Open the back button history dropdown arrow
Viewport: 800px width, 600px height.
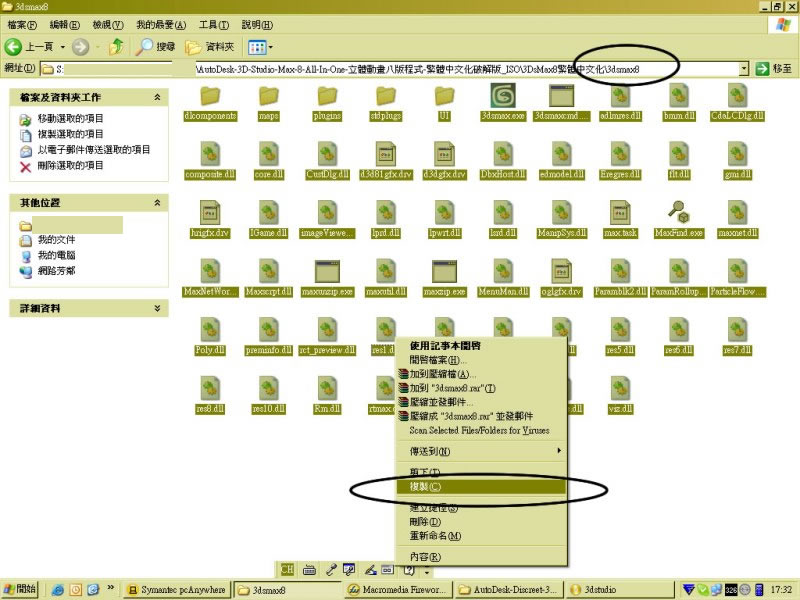click(x=63, y=47)
